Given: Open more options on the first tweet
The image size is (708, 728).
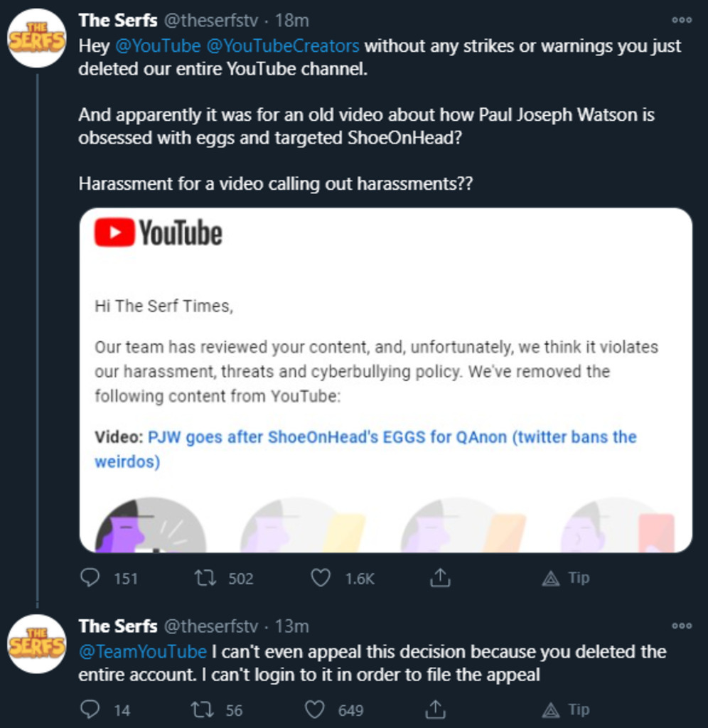Looking at the screenshot, I should click(x=681, y=20).
